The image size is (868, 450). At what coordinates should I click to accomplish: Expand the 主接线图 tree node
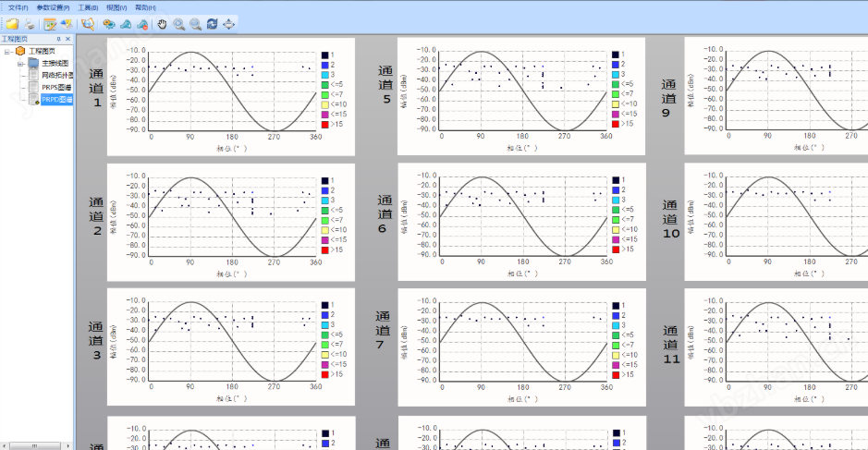click(x=20, y=63)
